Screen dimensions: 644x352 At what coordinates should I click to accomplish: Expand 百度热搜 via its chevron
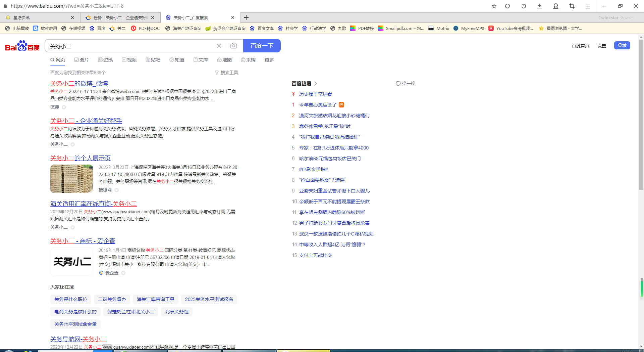tap(316, 83)
